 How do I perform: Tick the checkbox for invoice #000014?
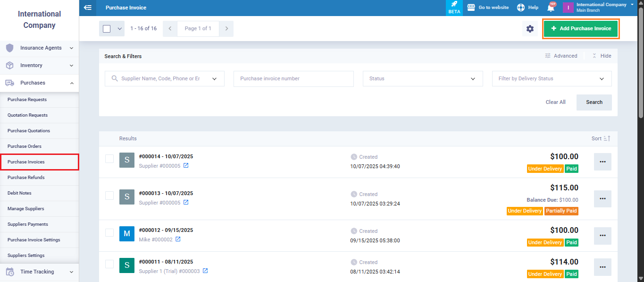click(x=109, y=159)
